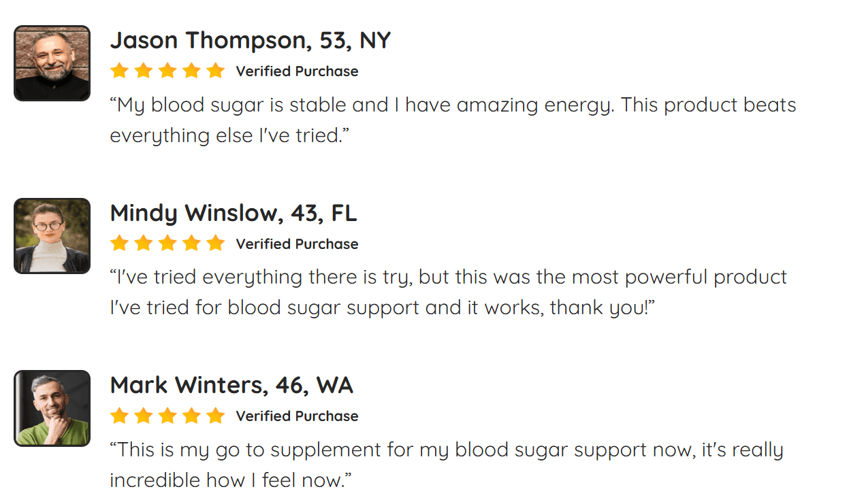The height and width of the screenshot is (504, 849).
Task: Click the fifth star in Jason Thompson's rating
Action: pos(215,71)
